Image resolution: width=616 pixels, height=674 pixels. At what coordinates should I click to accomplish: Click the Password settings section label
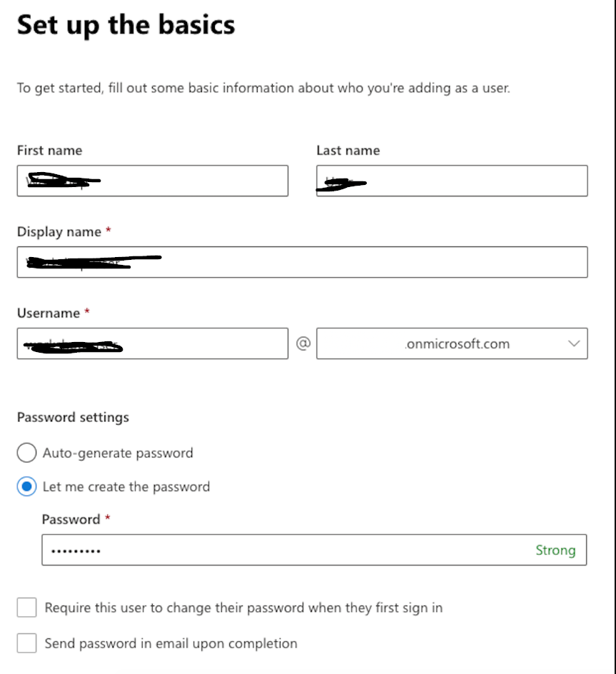73,417
